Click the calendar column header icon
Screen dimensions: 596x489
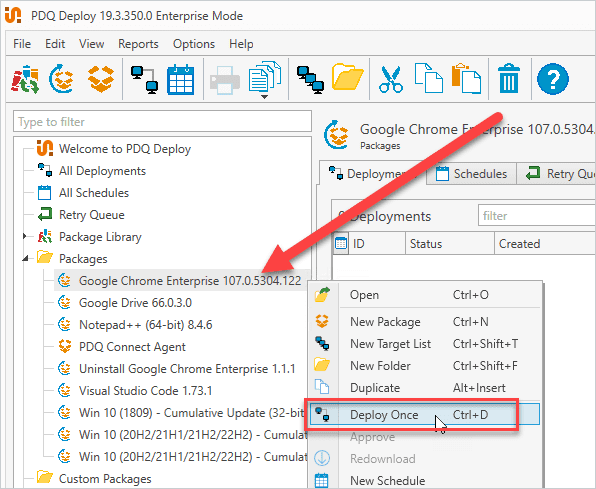(x=341, y=243)
